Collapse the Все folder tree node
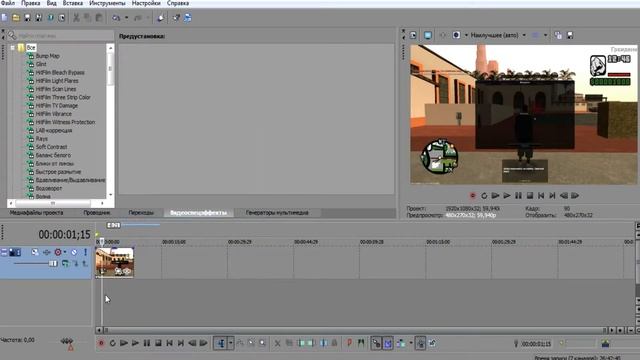Screen dimensions: 640x360 point(13,48)
